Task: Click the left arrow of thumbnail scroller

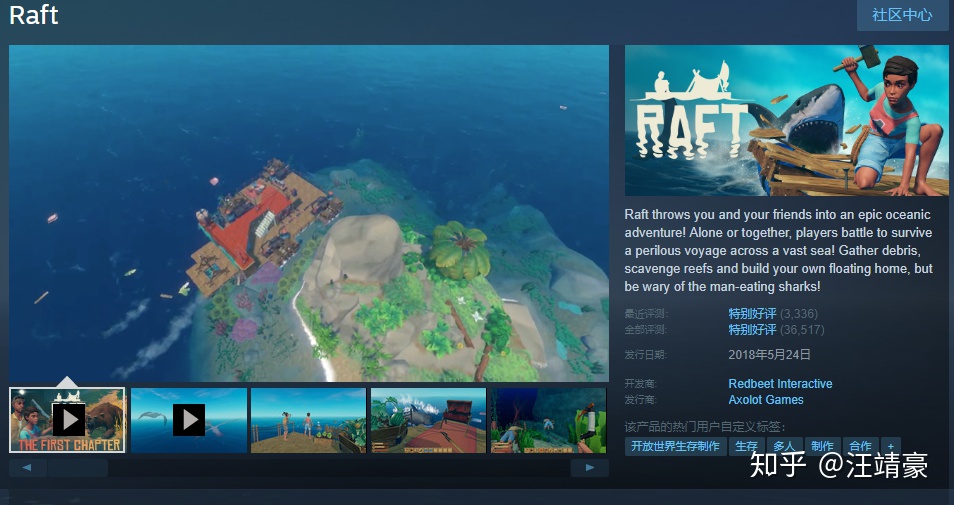Action: click(27, 468)
